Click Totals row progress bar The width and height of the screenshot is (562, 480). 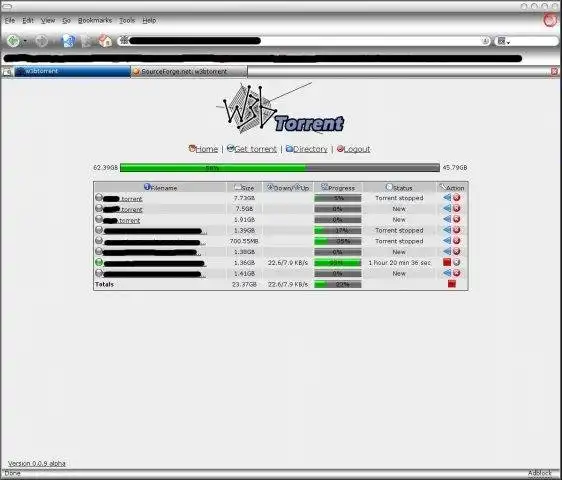[x=338, y=284]
